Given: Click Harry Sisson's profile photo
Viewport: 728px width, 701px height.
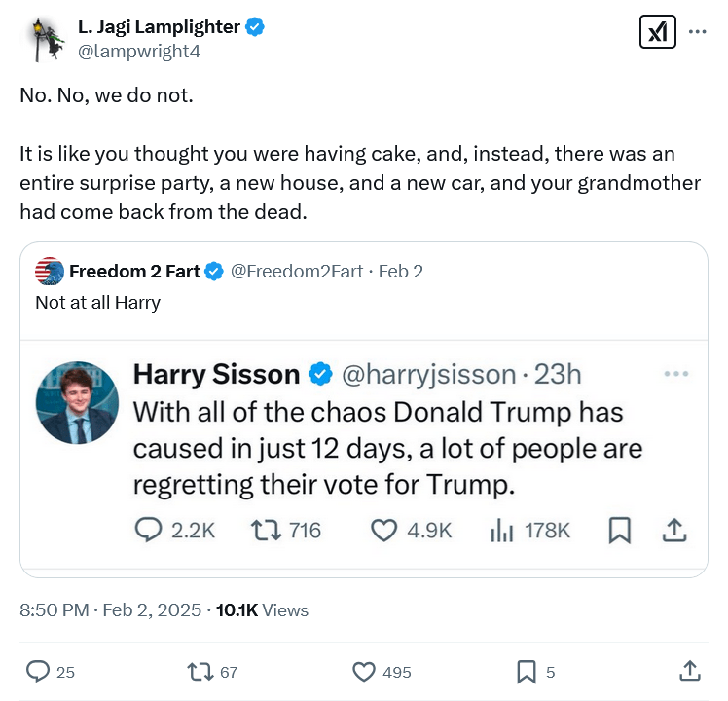Looking at the screenshot, I should 78,402.
